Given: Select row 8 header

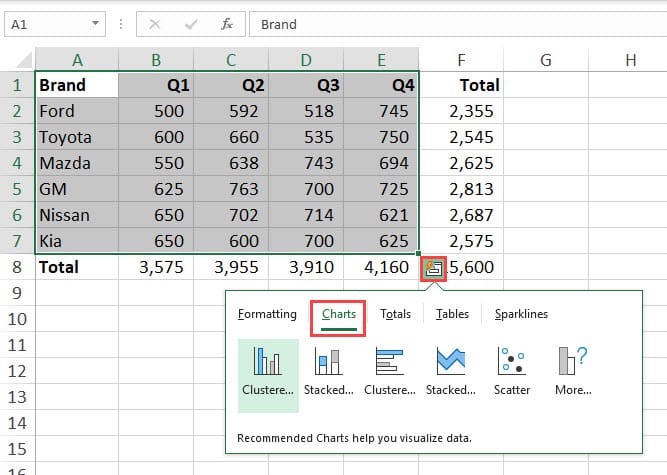Looking at the screenshot, I should pos(17,268).
